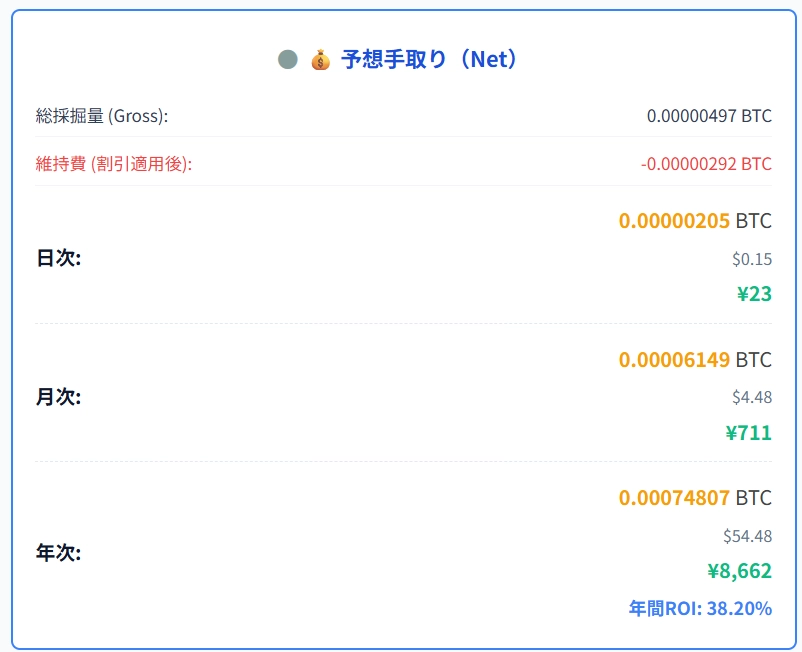The width and height of the screenshot is (802, 652).
Task: Select the daily dollar value $0.15
Action: pos(752,259)
